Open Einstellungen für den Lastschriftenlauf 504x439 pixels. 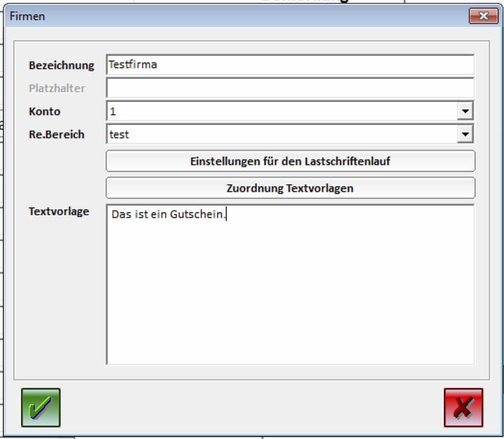point(290,161)
